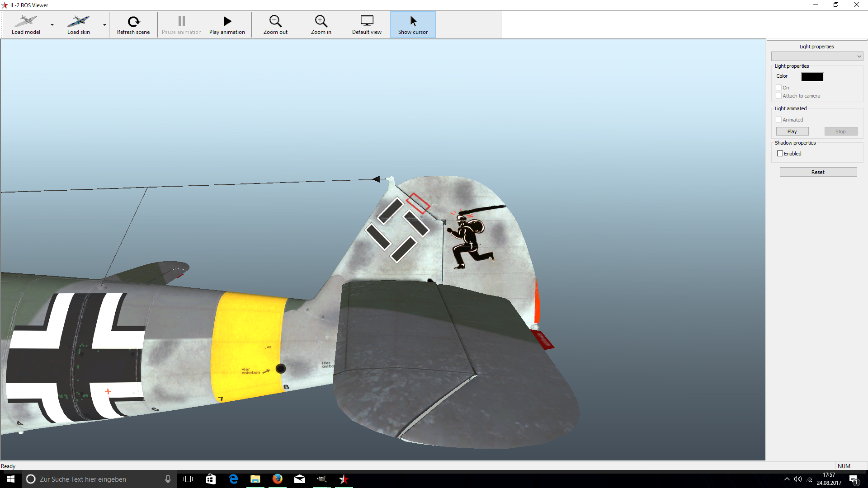Click the IL-2 BOS Viewer title icon
The image size is (868, 488).
(x=5, y=5)
